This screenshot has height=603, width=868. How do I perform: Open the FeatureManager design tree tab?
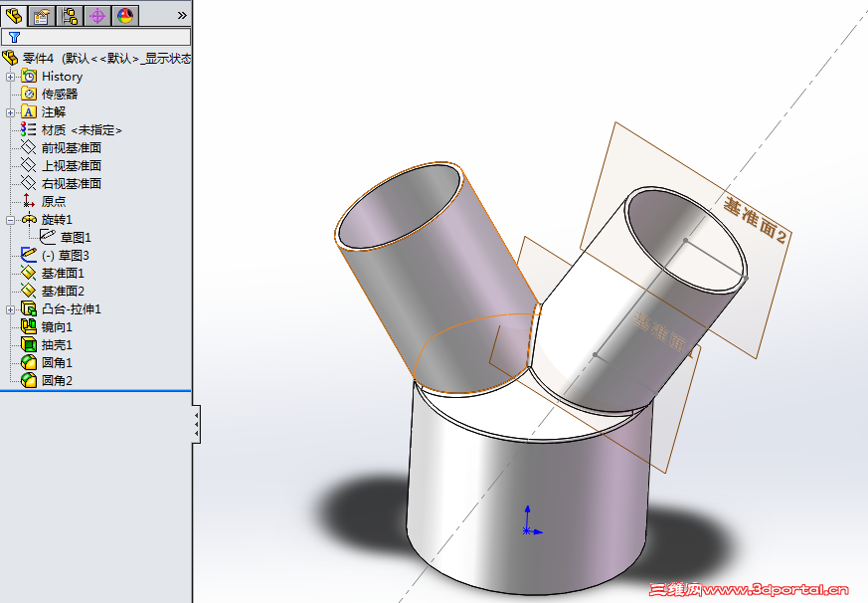14,16
